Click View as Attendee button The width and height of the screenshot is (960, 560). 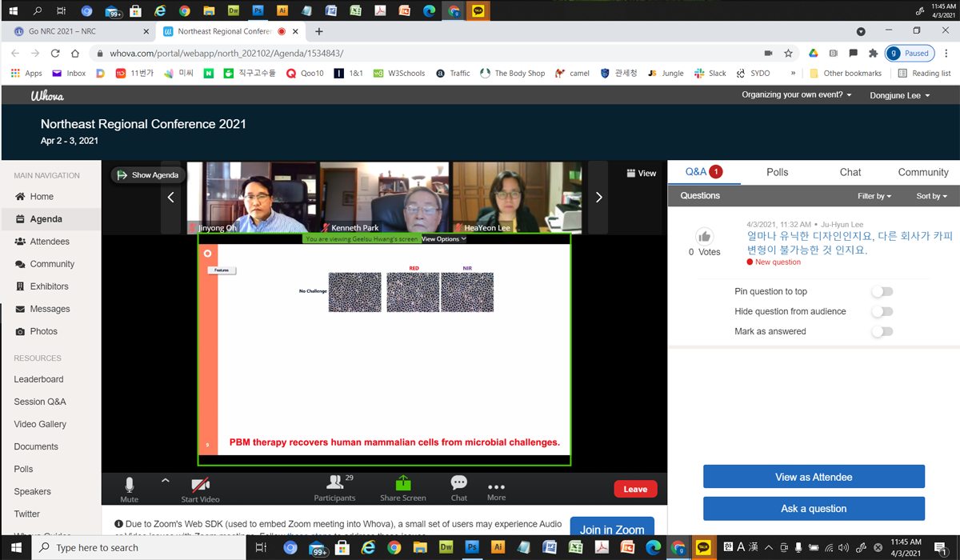814,477
